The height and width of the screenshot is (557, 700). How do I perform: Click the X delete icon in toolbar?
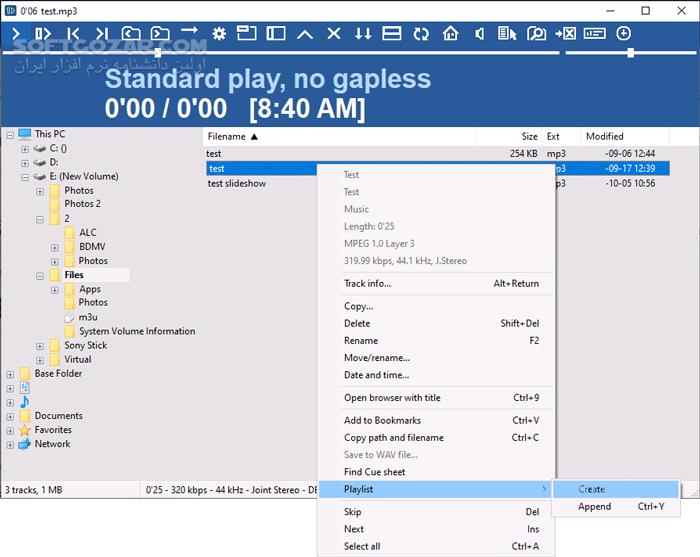pos(334,34)
